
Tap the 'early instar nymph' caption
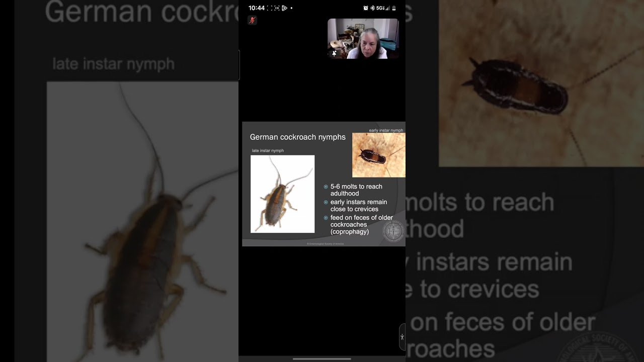coord(386,130)
